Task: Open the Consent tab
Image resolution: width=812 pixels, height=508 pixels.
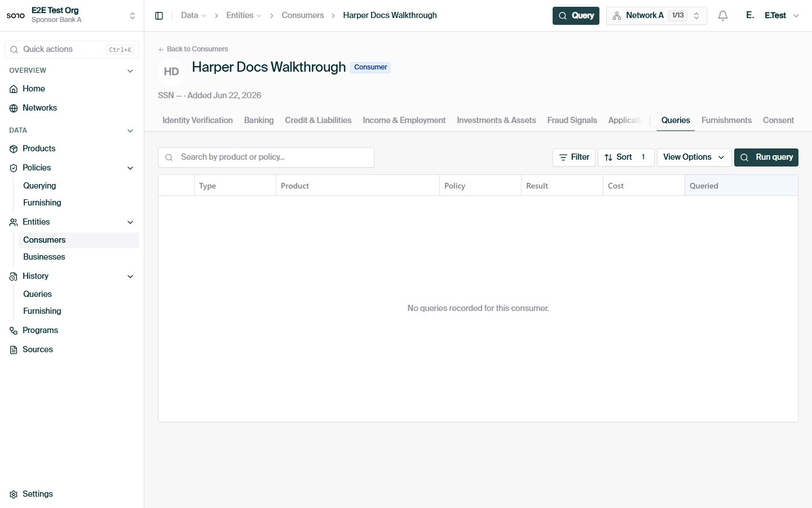Action: pyautogui.click(x=778, y=120)
